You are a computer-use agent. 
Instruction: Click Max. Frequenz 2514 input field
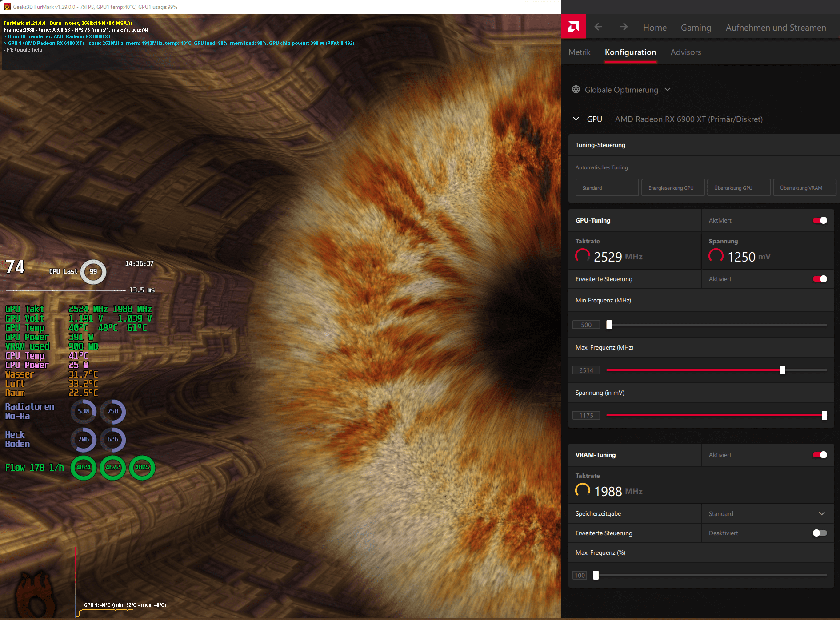[586, 370]
